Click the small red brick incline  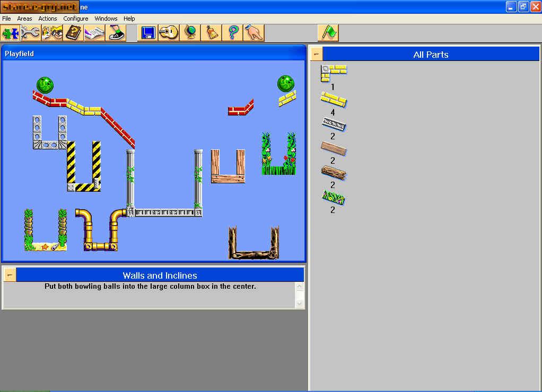241,108
